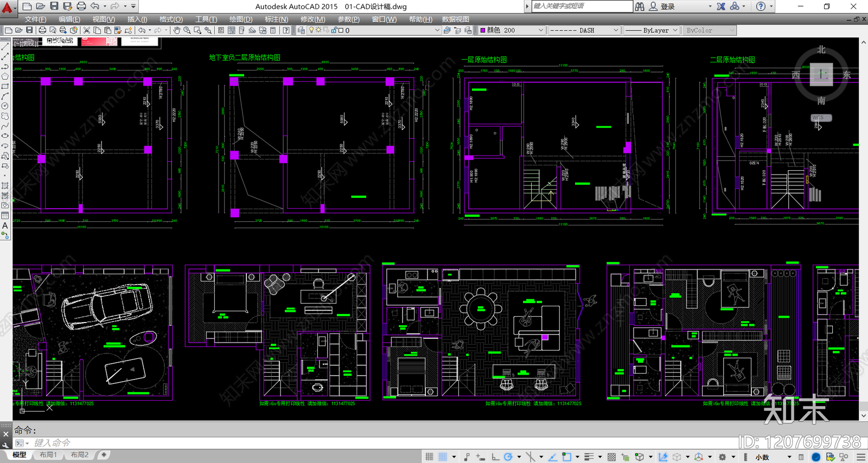Open the linetype DASH dropdown
868x463 pixels.
tap(584, 30)
